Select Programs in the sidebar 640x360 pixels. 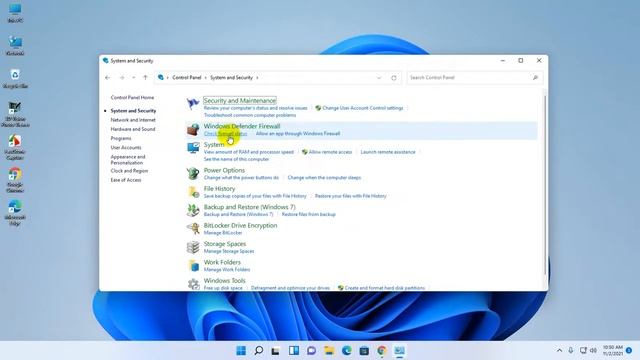point(121,138)
